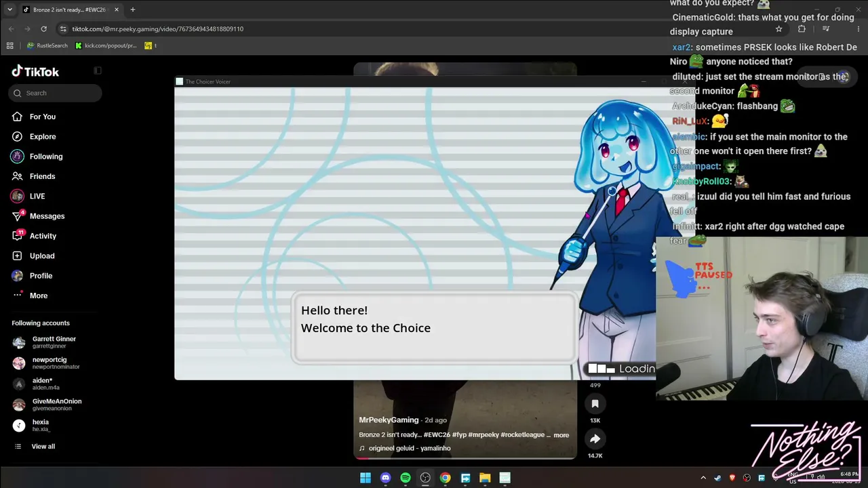The image size is (868, 488).
Task: Open Steam icon in system tray
Action: point(717,478)
